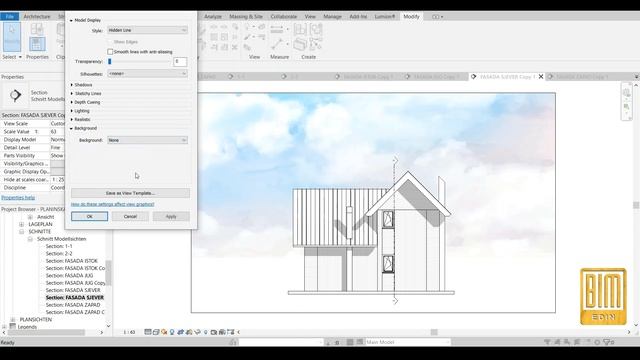Open Visual Style icon in view control bar
This screenshot has width=640, height=360.
156,332
